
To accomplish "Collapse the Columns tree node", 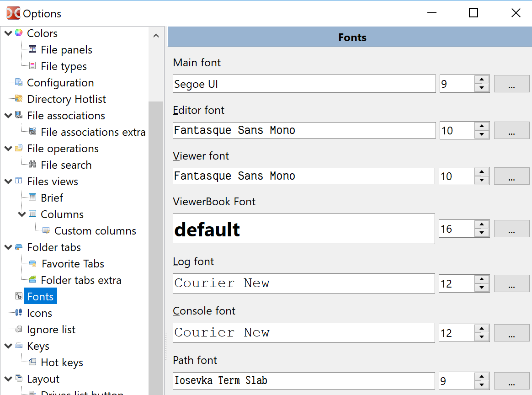I will [x=21, y=214].
